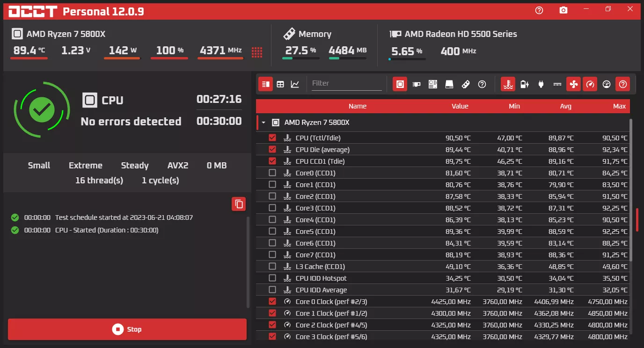
Task: Take a screenshot with the camera icon
Action: [x=563, y=10]
